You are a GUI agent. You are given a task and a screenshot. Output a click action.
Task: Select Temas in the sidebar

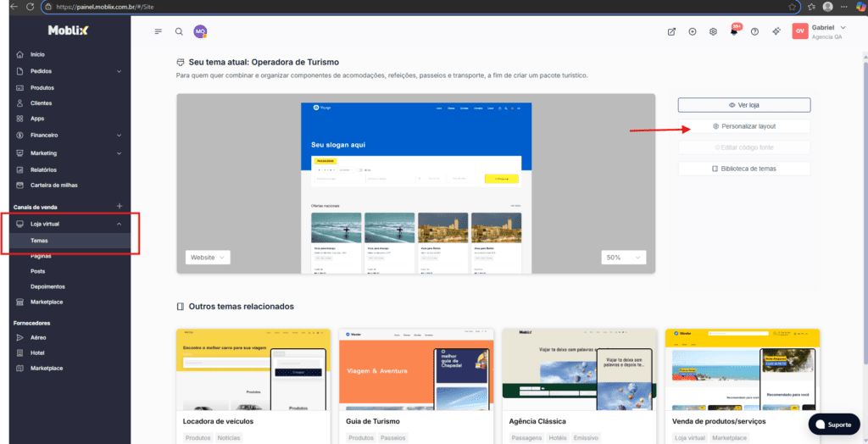(39, 241)
